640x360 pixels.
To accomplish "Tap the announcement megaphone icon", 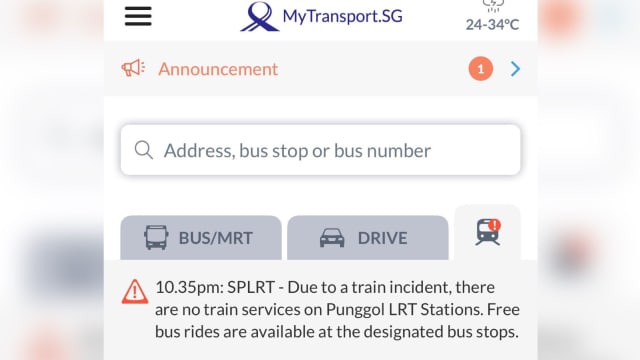I will coord(133,68).
